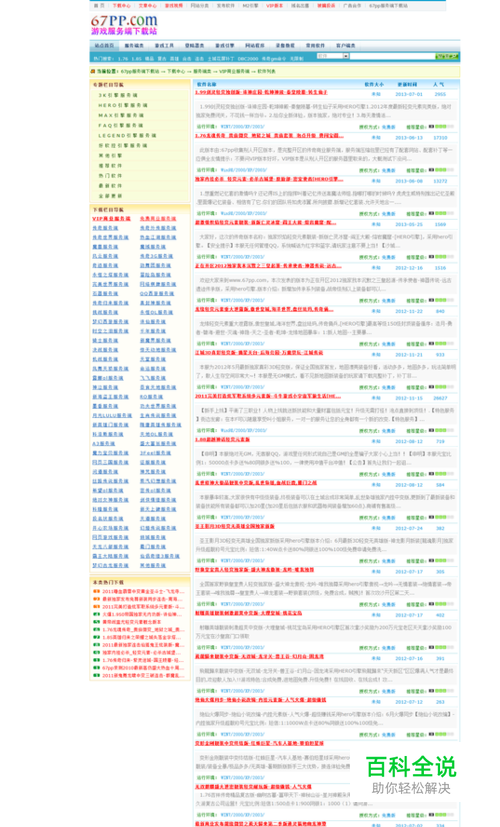Image resolution: width=500 pixels, height=827 pixels.
Task: Open the M2引擎 top link
Action: tap(251, 5)
